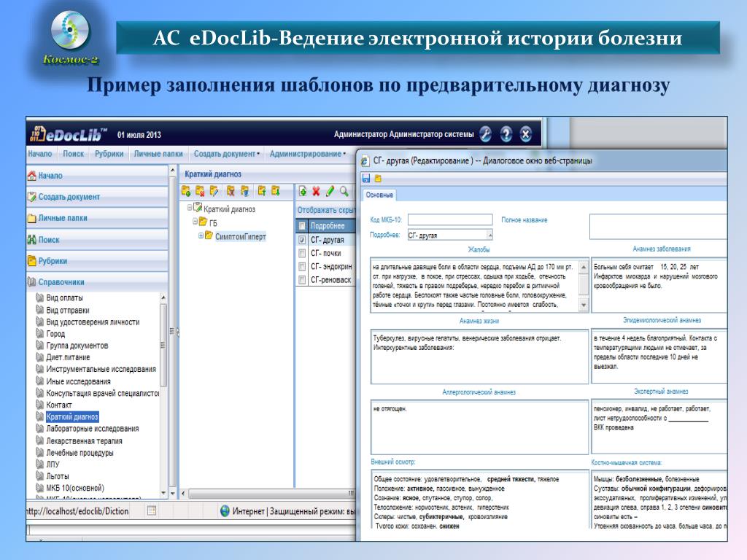Click the yellow folder icon in dialog toolbar
The height and width of the screenshot is (560, 747).
point(378,178)
